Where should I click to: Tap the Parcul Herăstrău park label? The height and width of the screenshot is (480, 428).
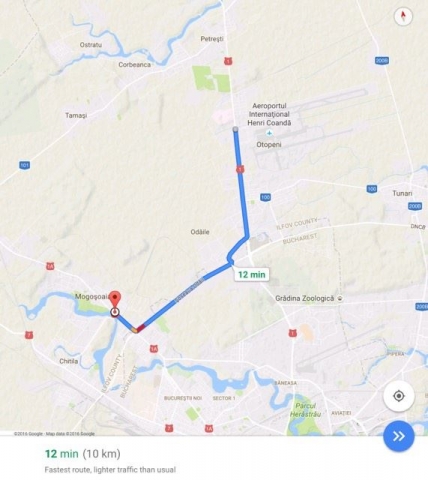point(305,410)
